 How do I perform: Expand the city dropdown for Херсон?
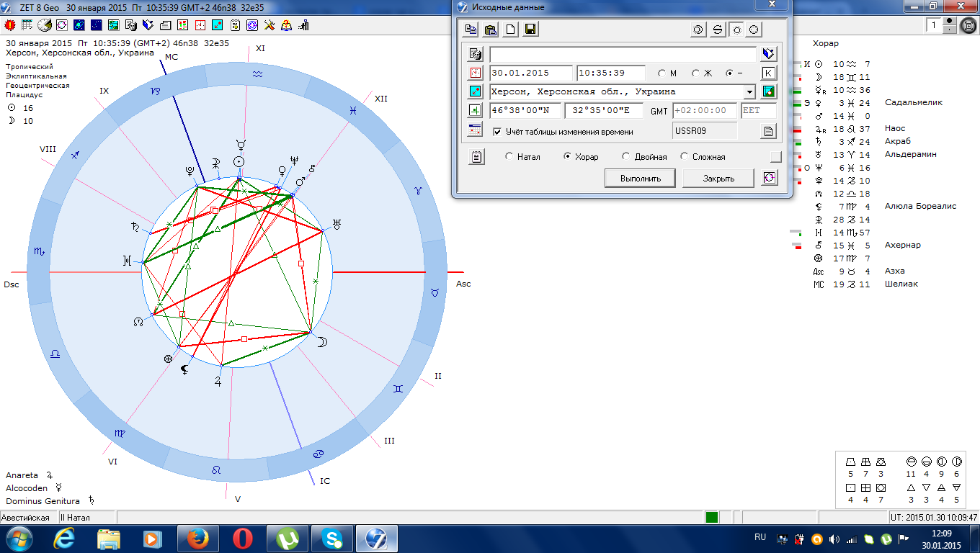pos(749,92)
